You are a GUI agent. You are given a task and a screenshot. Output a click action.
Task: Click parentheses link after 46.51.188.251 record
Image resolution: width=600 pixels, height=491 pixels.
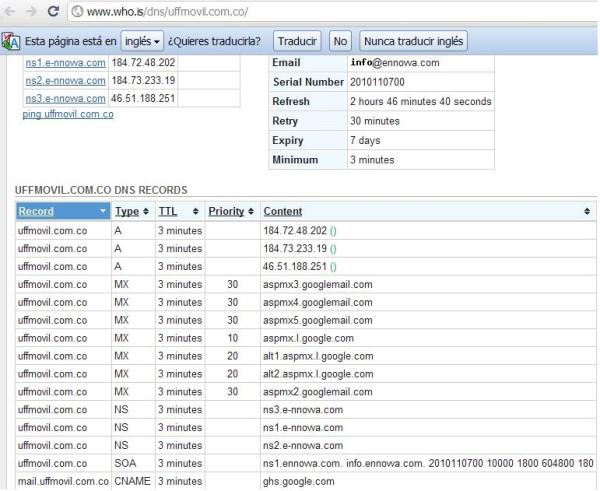click(333, 267)
